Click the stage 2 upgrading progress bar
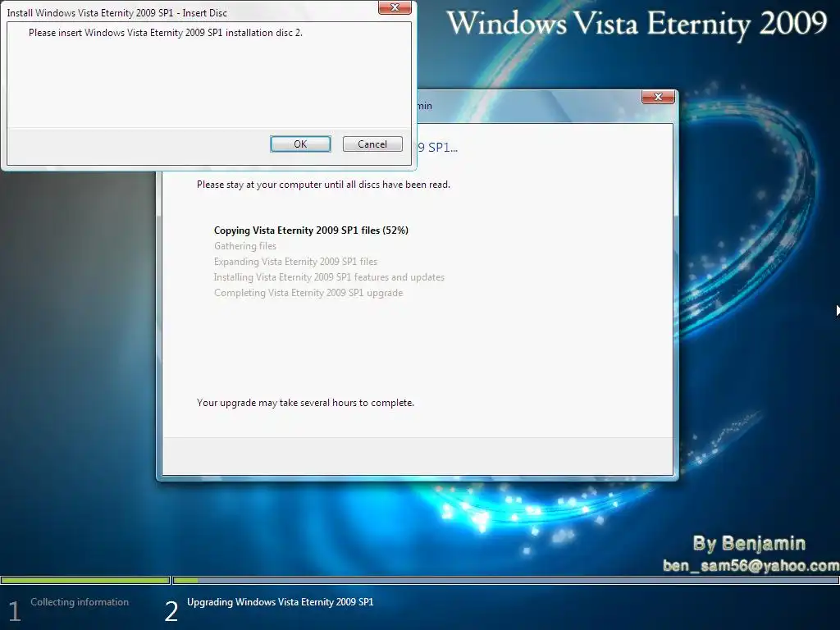The height and width of the screenshot is (630, 840). (x=505, y=580)
